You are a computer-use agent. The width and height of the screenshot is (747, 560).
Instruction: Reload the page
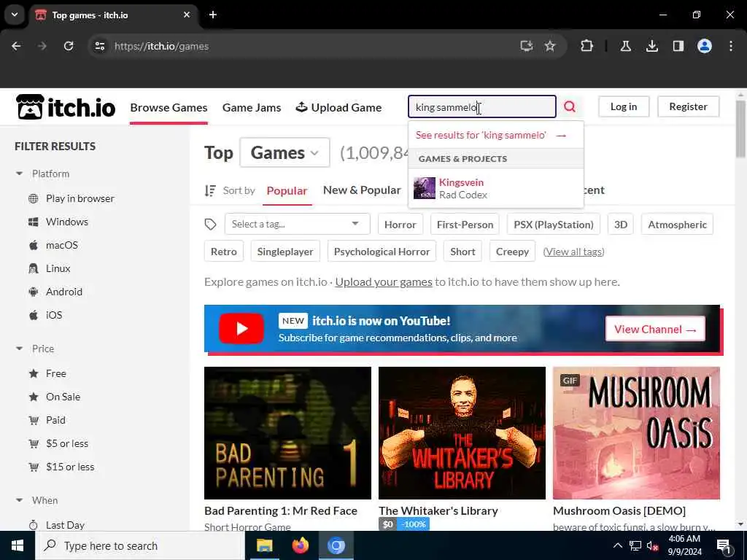coord(69,46)
